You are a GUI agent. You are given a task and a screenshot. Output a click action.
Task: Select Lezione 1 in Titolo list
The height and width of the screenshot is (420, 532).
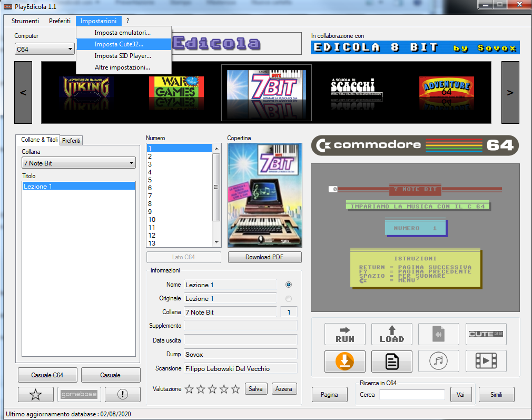pos(78,186)
